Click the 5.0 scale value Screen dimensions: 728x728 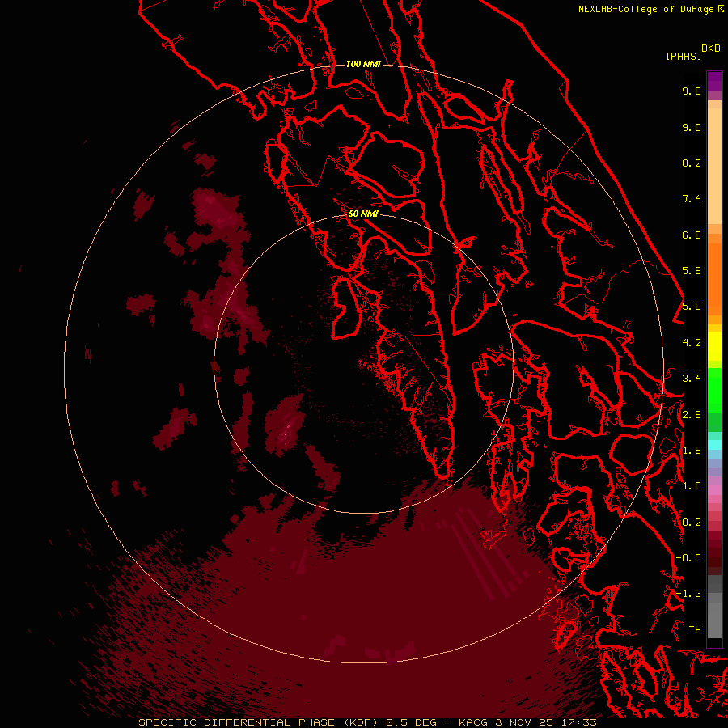click(x=692, y=307)
